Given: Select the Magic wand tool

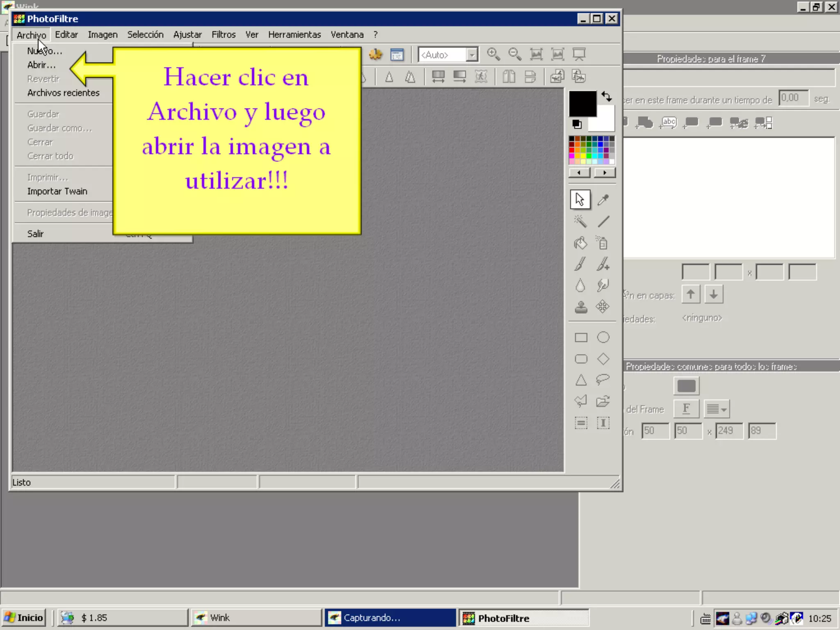Looking at the screenshot, I should point(580,221).
